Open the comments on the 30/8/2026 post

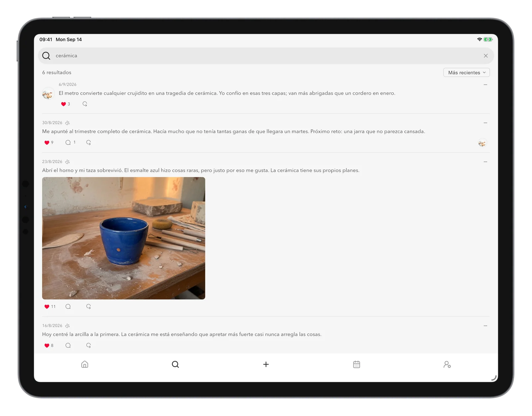[68, 143]
